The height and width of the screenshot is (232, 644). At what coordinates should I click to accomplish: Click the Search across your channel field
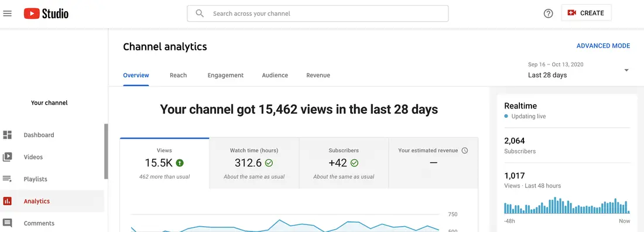click(x=317, y=13)
